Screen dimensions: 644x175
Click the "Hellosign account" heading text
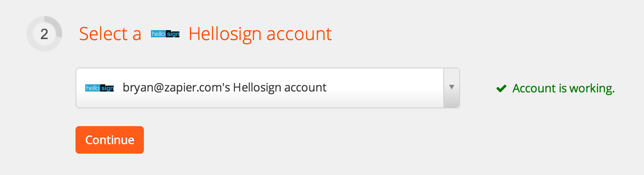[x=260, y=34]
